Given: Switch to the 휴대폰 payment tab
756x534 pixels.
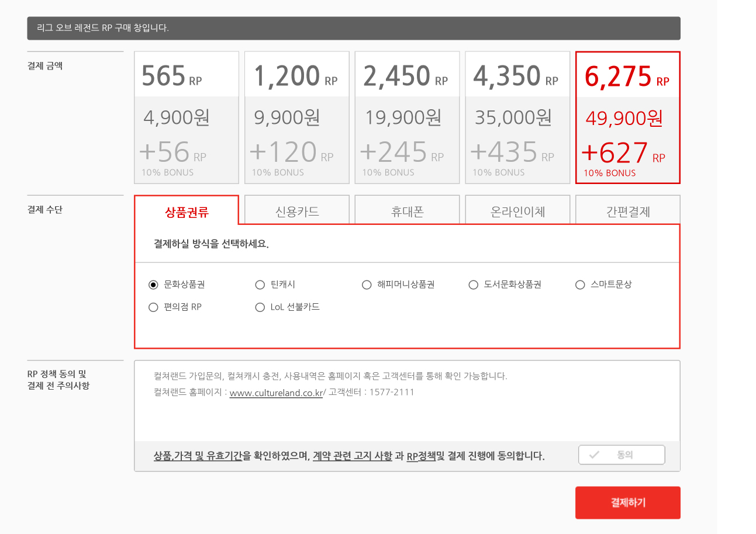Looking at the screenshot, I should tap(408, 210).
